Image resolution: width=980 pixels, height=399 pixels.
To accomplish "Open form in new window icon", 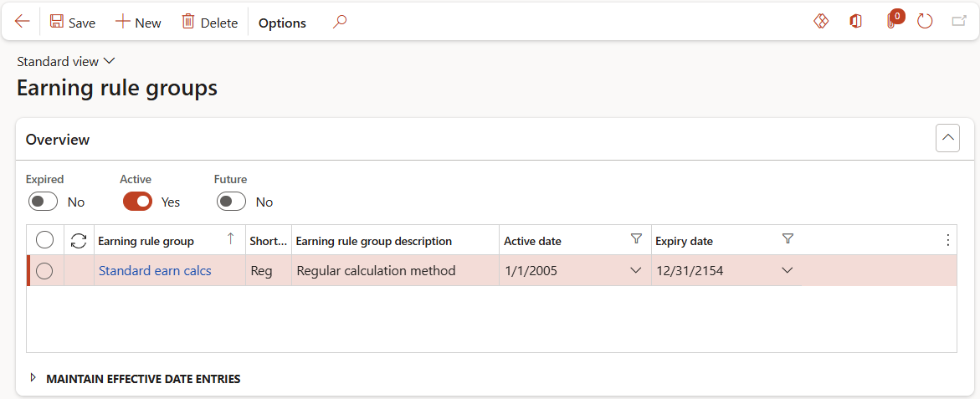I will 959,22.
